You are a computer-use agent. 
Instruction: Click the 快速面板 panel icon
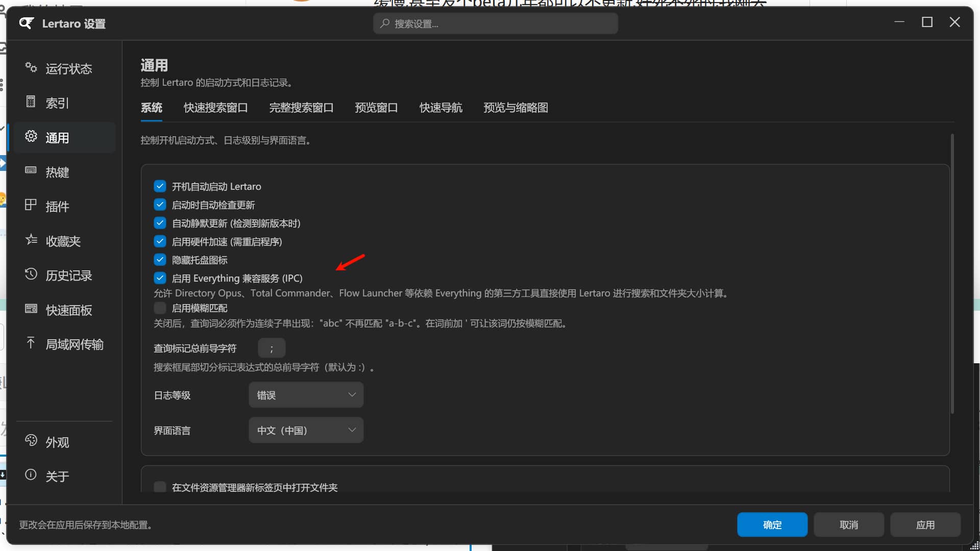pyautogui.click(x=31, y=309)
